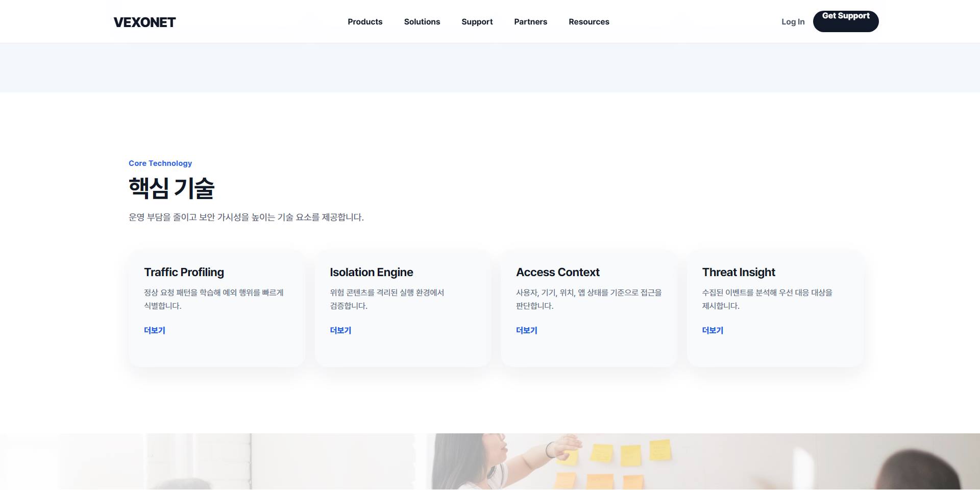Open 더보기 under Isolation Engine
This screenshot has width=980, height=490.
coord(340,330)
